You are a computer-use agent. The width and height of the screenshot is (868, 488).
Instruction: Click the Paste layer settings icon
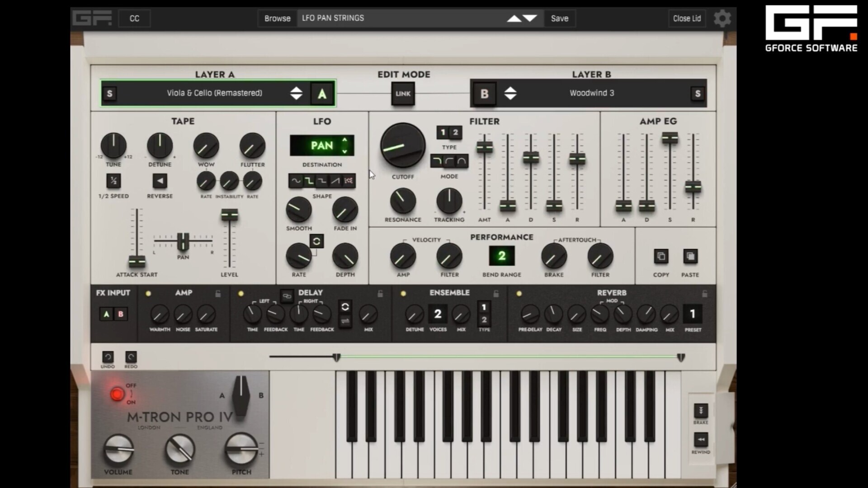690,257
